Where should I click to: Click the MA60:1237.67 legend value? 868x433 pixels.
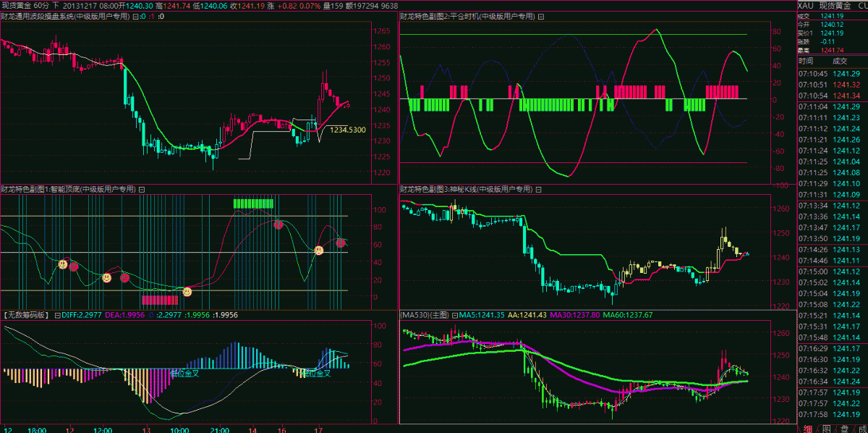coord(629,315)
